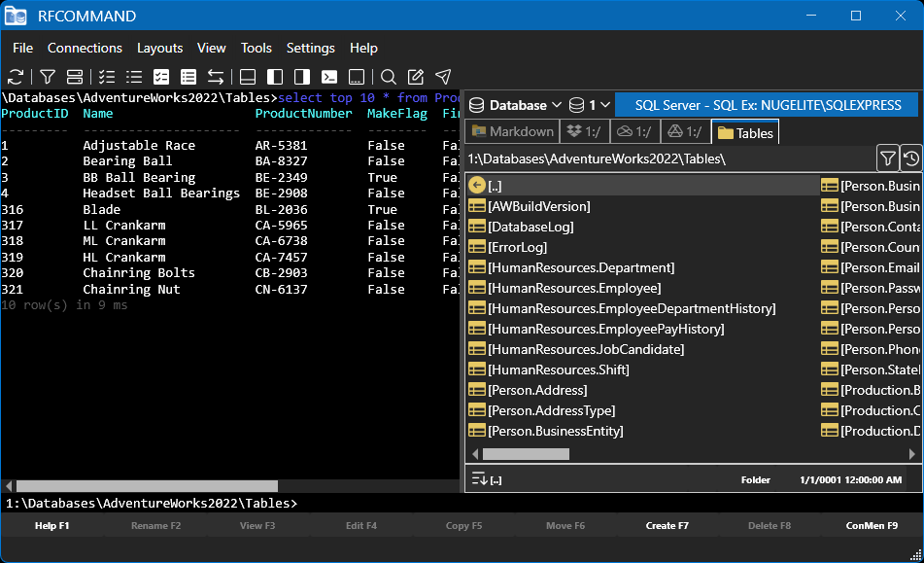Switch to the cloud 1:/ tab

(x=635, y=131)
